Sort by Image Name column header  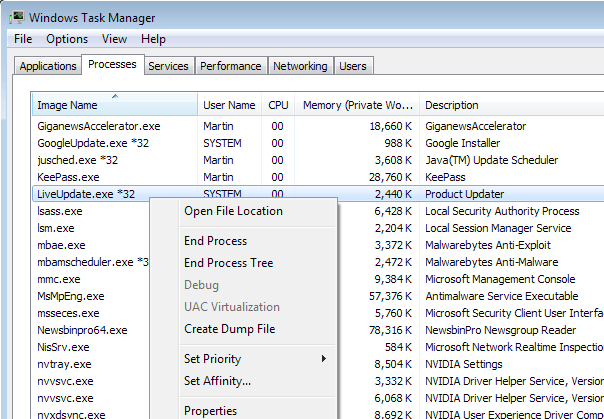[115, 104]
